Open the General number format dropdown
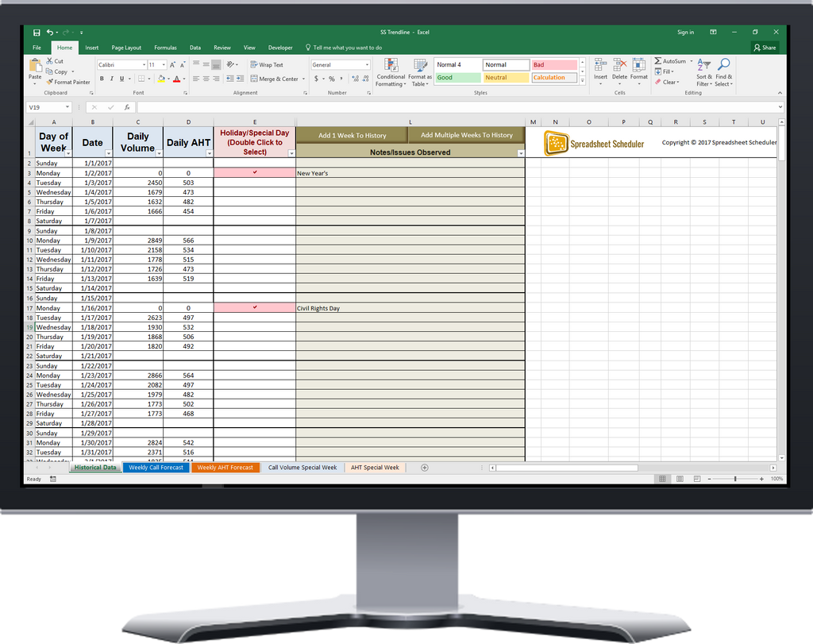Image resolution: width=813 pixels, height=644 pixels. pyautogui.click(x=367, y=65)
